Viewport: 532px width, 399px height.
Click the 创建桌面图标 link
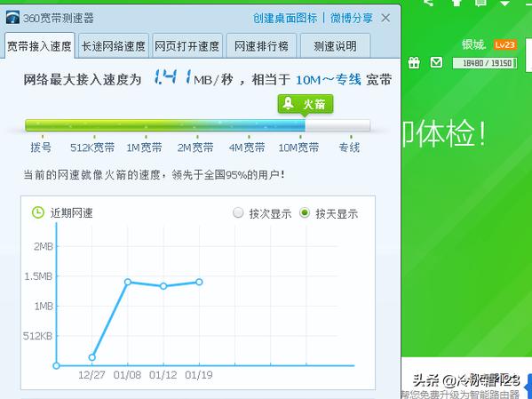coord(285,18)
